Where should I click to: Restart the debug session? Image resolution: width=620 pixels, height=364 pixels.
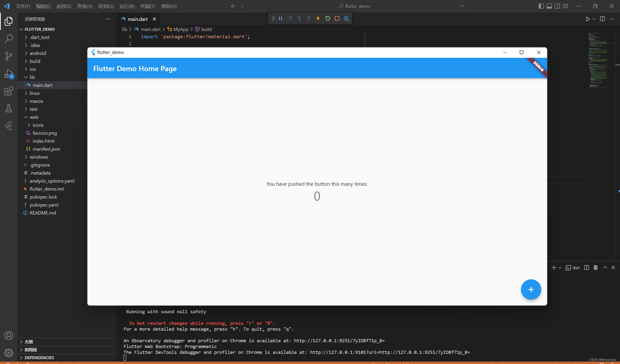click(x=327, y=18)
